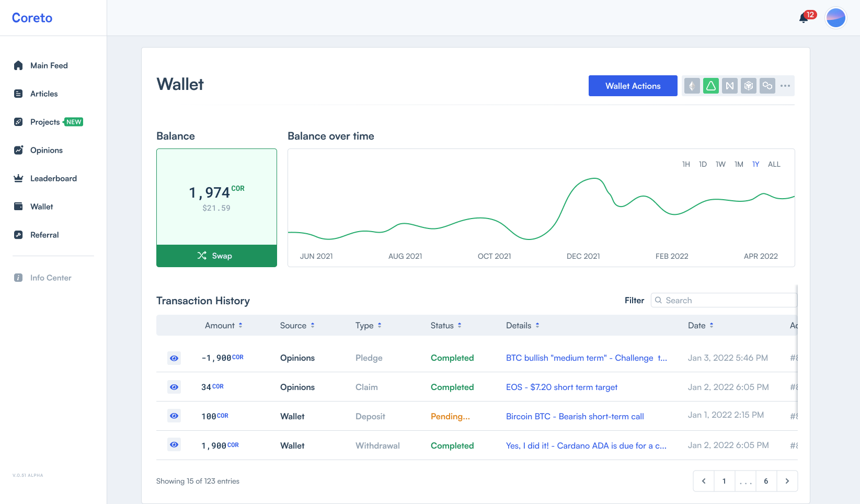Open Articles from sidebar
This screenshot has width=860, height=504.
[44, 94]
